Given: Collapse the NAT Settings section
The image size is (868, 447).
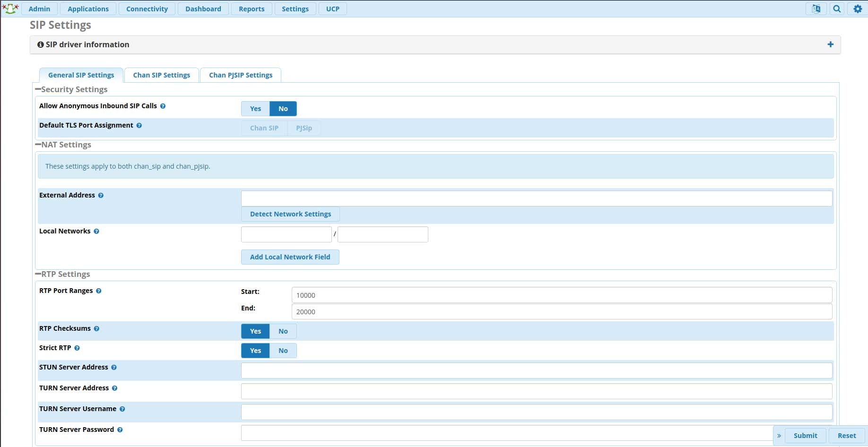Looking at the screenshot, I should tap(38, 144).
